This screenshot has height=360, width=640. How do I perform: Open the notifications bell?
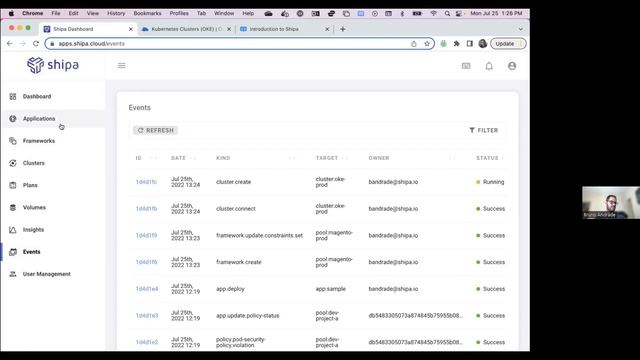[489, 66]
